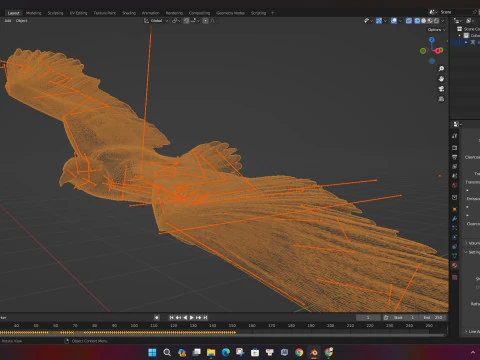
Task: Switch to rendered viewport shading
Action: coord(436,21)
